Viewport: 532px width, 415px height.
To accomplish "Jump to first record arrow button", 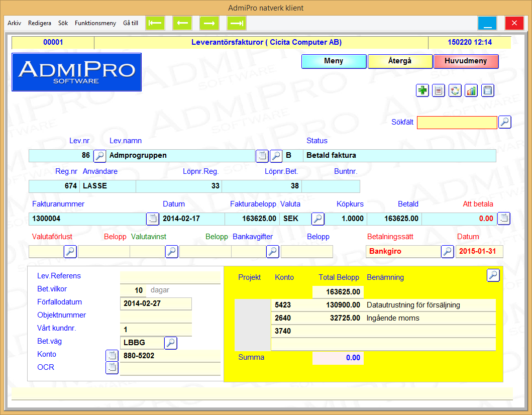I will coord(155,23).
